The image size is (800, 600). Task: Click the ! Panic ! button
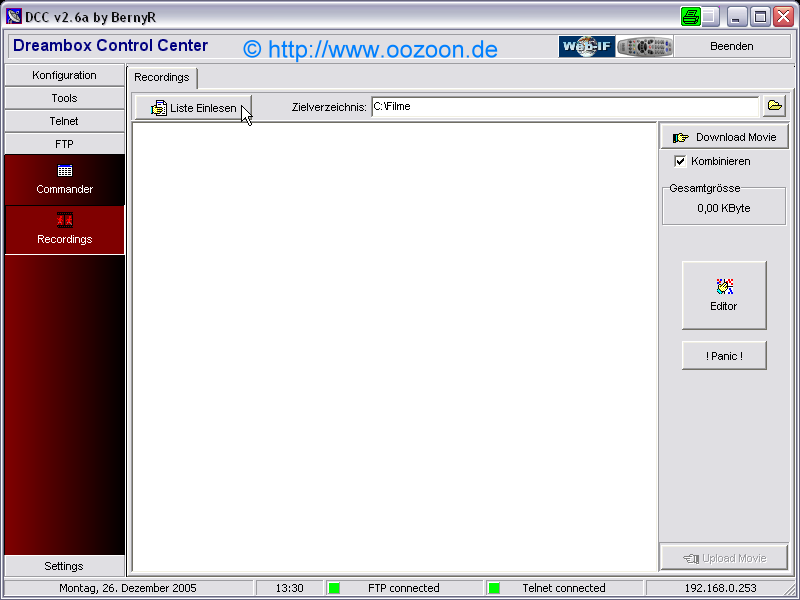(724, 356)
